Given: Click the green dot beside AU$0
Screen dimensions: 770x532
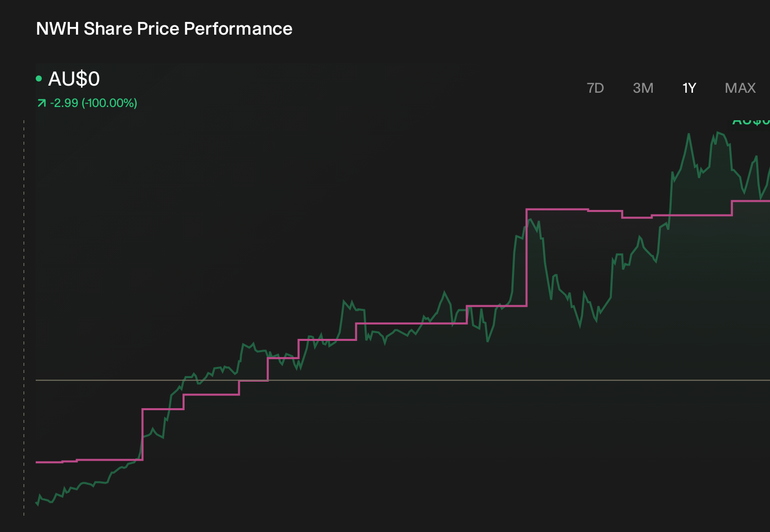Looking at the screenshot, I should [39, 78].
